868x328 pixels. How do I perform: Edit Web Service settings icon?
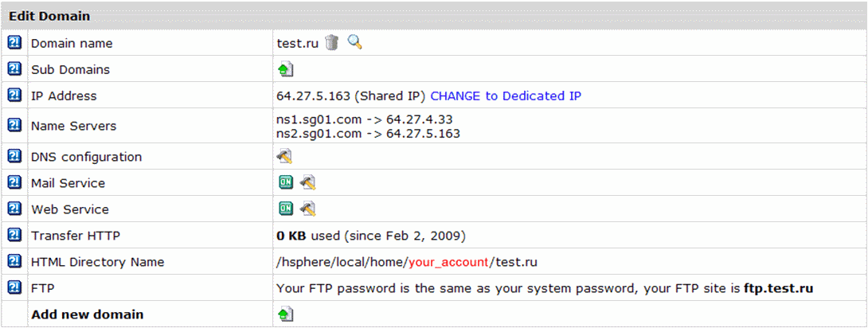(x=308, y=209)
